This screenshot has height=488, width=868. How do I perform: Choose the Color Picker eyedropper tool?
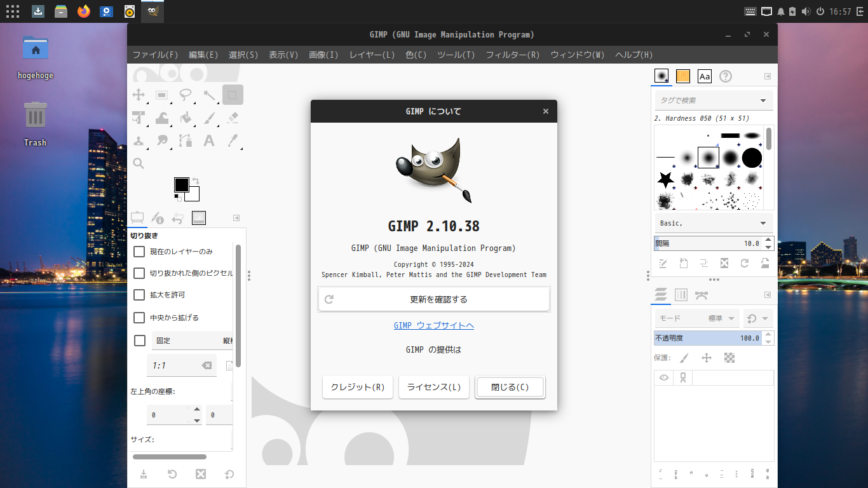[x=233, y=141]
